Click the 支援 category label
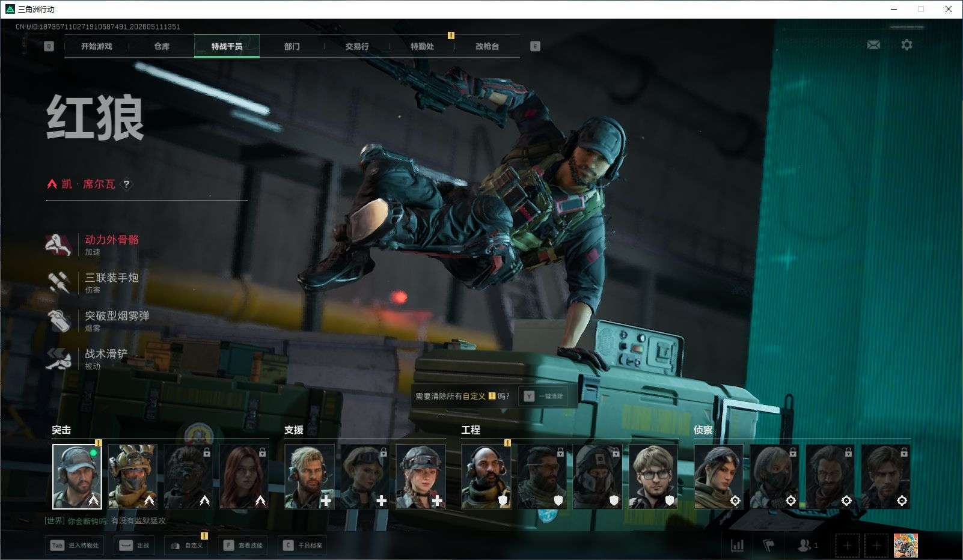 tap(294, 430)
